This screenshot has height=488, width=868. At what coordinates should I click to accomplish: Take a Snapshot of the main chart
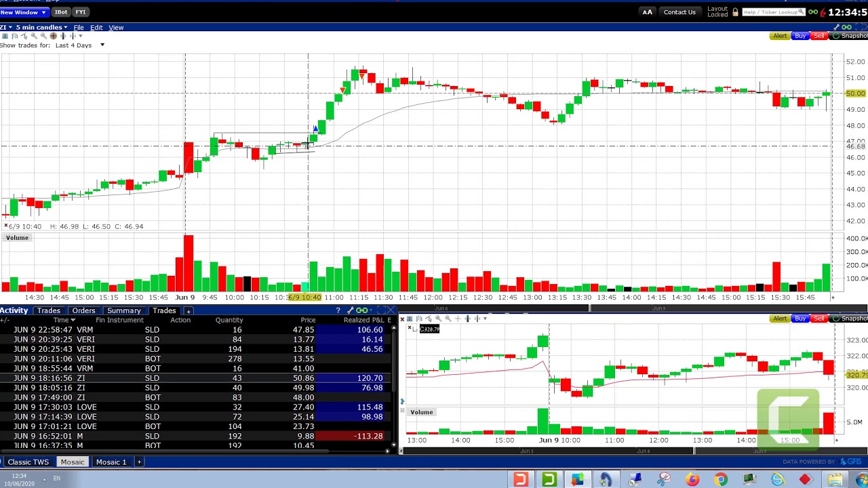(x=849, y=36)
